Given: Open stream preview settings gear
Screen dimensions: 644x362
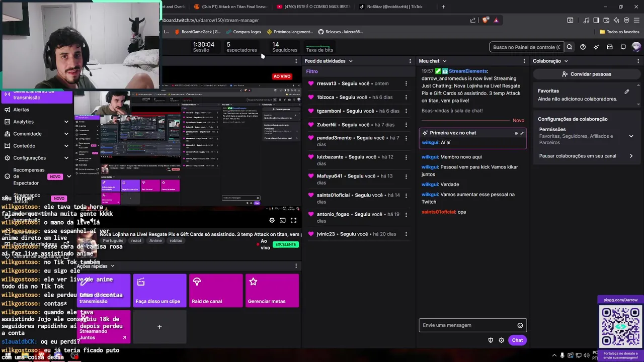Looking at the screenshot, I should (272, 220).
